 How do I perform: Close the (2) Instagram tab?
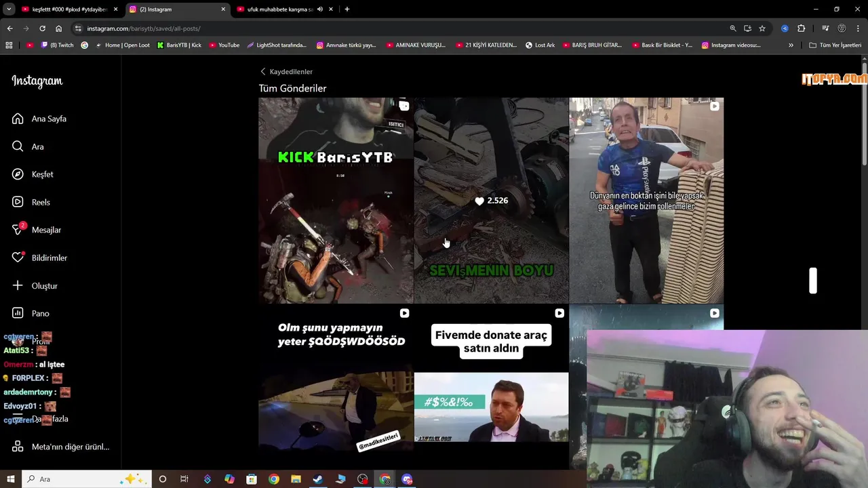222,9
